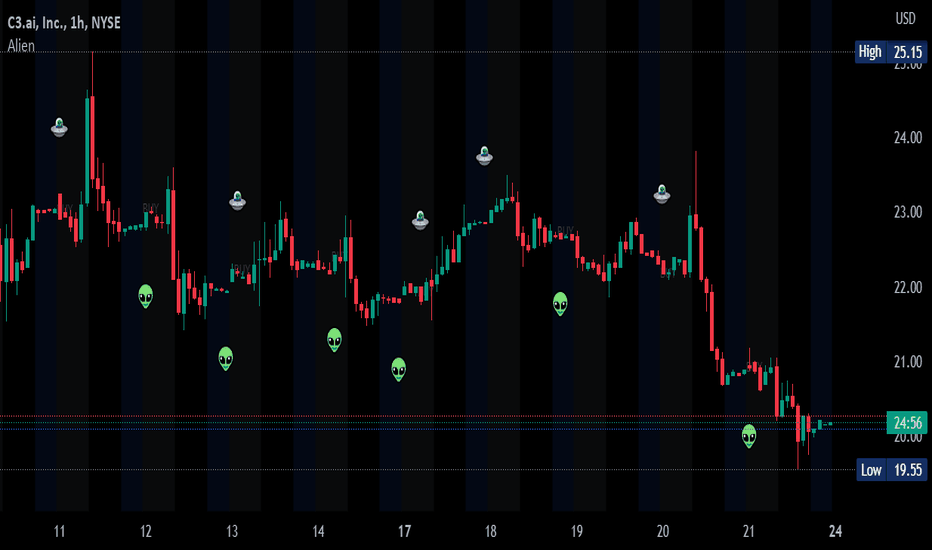This screenshot has width=932, height=550.
Task: Click the UFO marker above the 13th session
Action: (237, 200)
